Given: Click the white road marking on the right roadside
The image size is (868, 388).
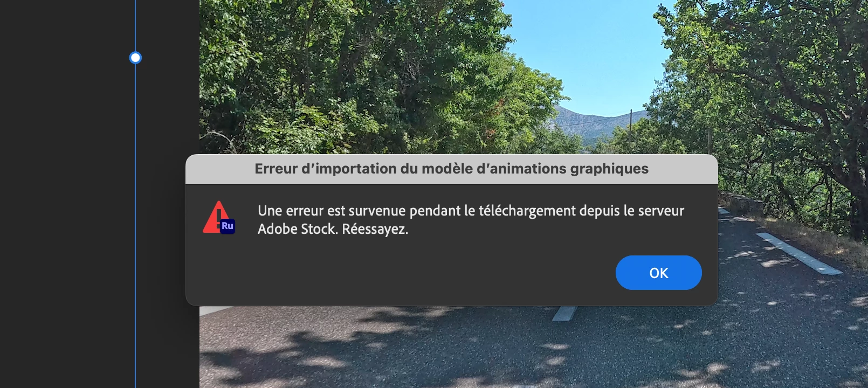Looking at the screenshot, I should (798, 253).
